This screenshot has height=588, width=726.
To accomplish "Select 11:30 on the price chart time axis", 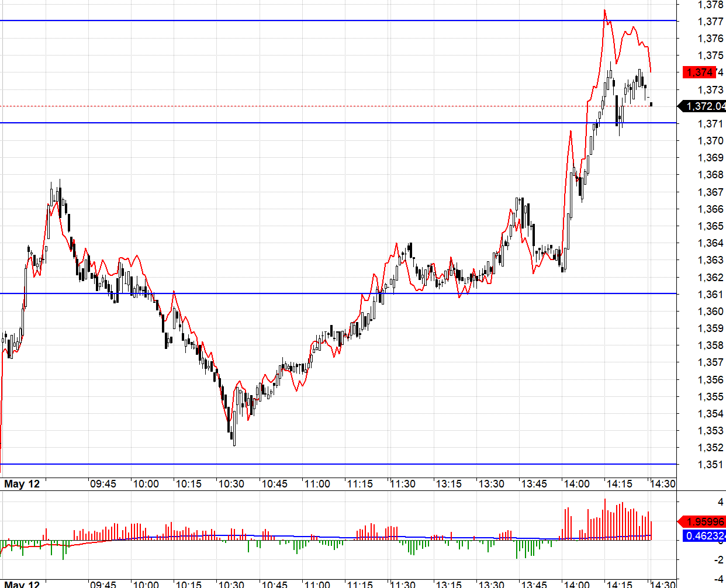I will 403,484.
